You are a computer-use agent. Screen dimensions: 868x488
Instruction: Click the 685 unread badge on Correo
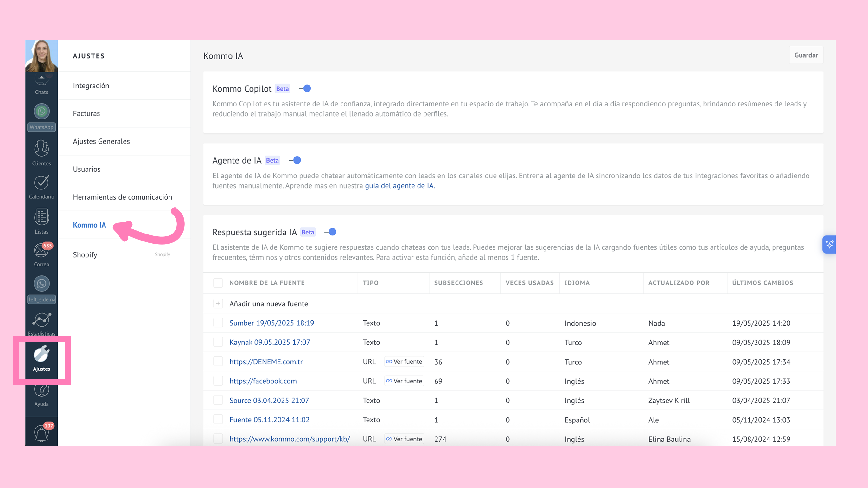pyautogui.click(x=48, y=246)
